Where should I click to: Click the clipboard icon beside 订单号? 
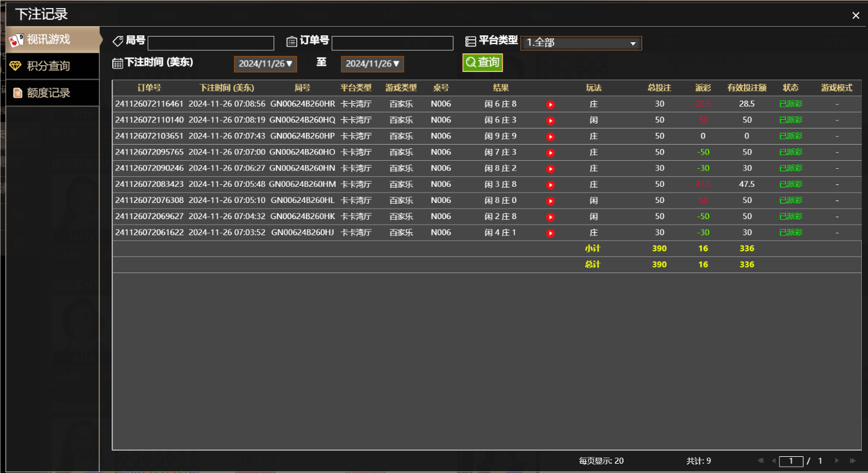(x=292, y=41)
